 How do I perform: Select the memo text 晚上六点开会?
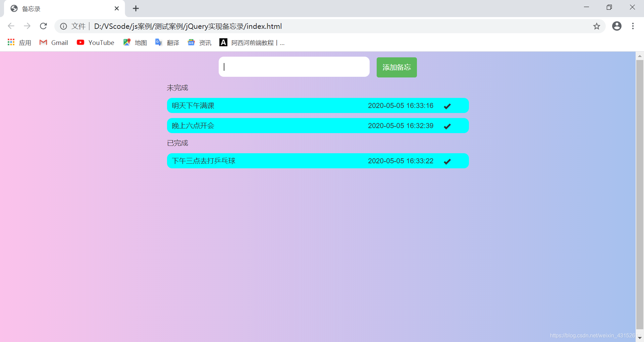tap(193, 126)
